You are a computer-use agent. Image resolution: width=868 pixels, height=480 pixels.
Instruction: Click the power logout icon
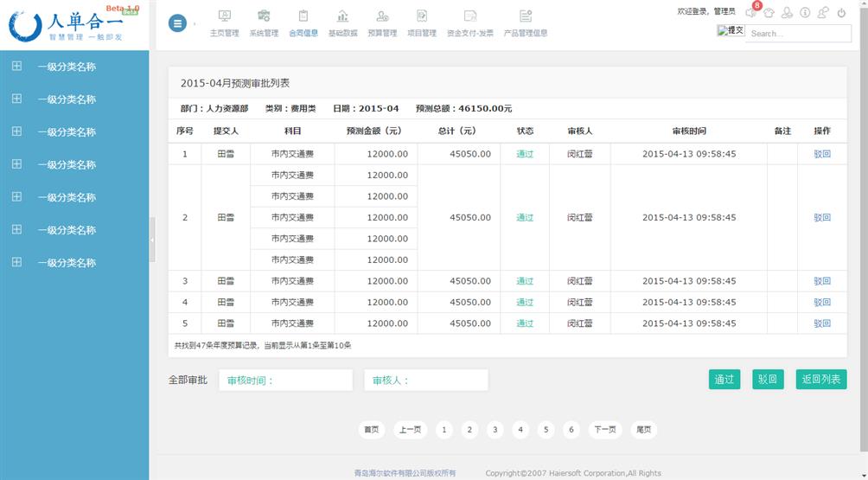[841, 13]
